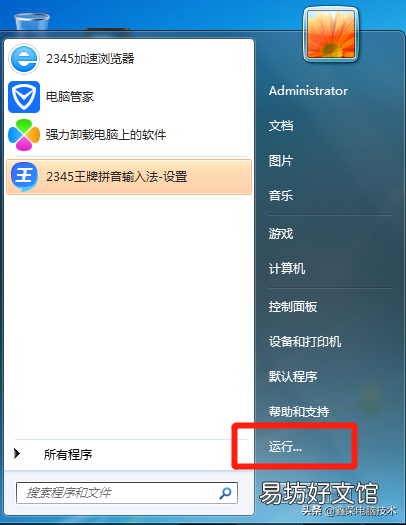Open 音乐 library
The height and width of the screenshot is (525, 406).
(x=281, y=196)
